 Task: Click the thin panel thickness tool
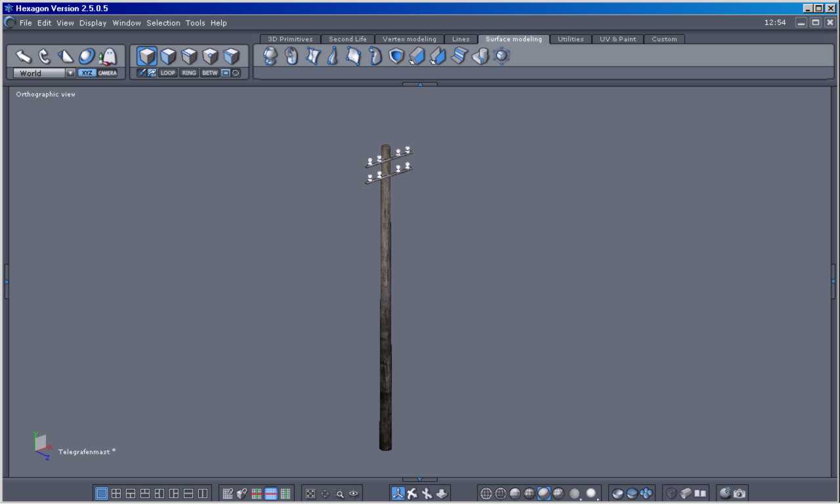tap(438, 56)
